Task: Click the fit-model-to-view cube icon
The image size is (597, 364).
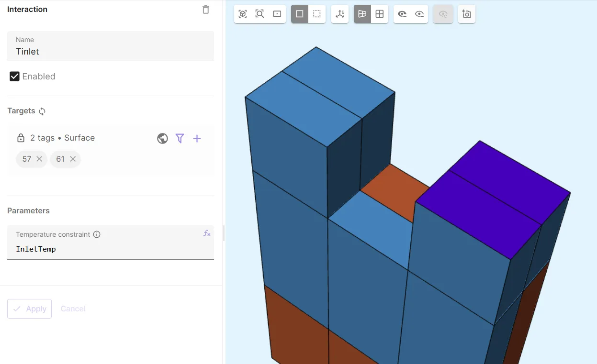Action: (x=243, y=14)
